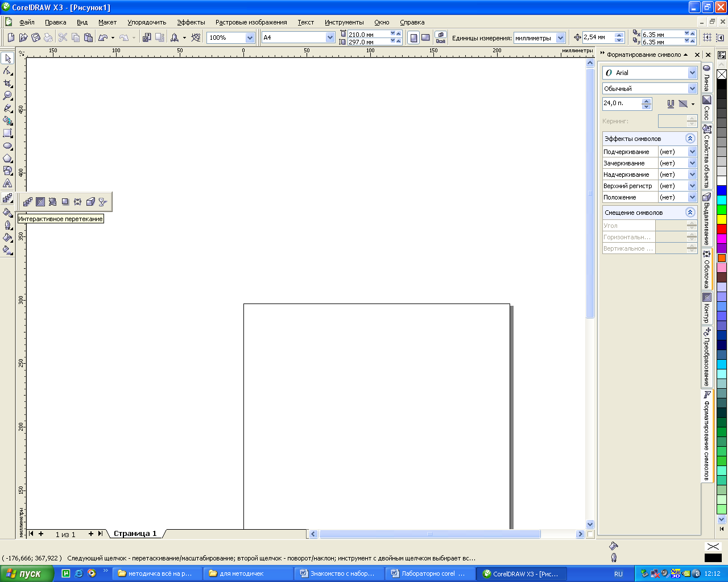Select the Zoom magnifier tool
Image resolution: width=728 pixels, height=582 pixels.
click(7, 96)
